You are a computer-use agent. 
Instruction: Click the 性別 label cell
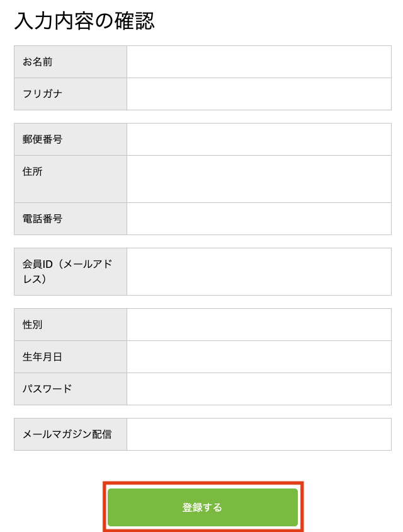[x=70, y=325]
